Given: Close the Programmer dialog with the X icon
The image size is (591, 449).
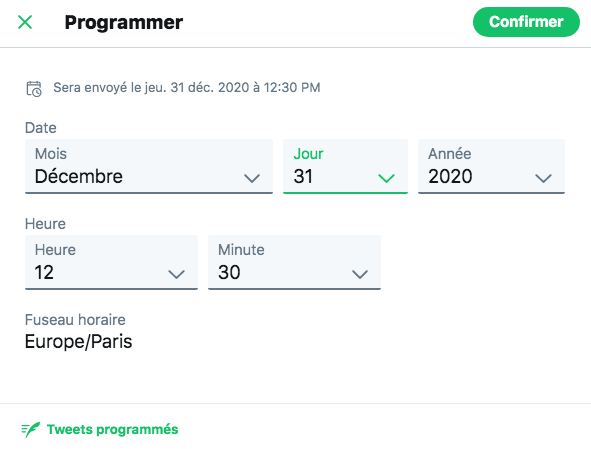Looking at the screenshot, I should click(x=25, y=22).
